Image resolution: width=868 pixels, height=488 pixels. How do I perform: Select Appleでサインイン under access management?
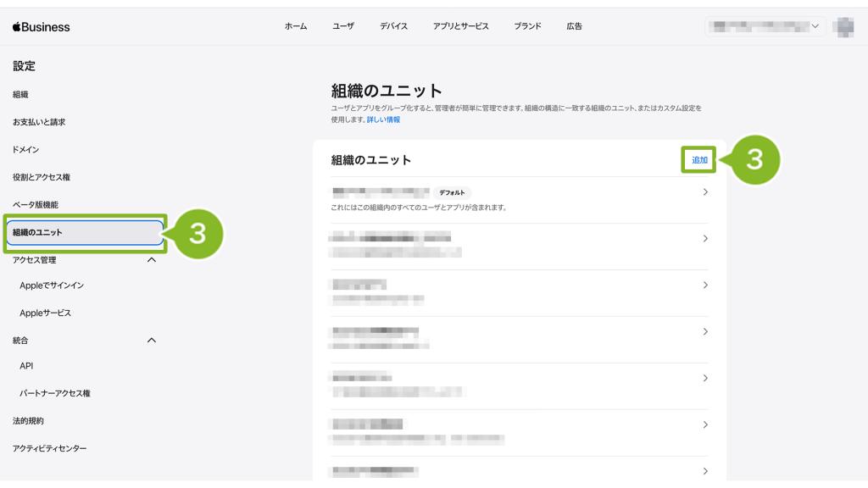coord(52,286)
